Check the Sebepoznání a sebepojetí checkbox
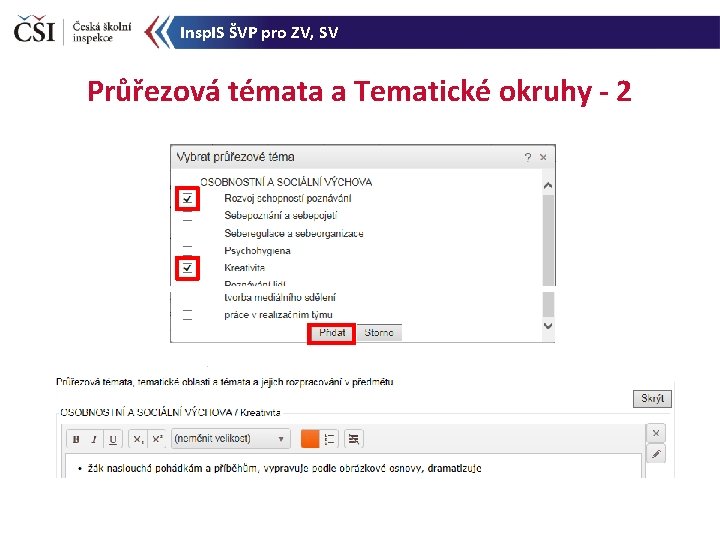720x540 pixels. [187, 216]
